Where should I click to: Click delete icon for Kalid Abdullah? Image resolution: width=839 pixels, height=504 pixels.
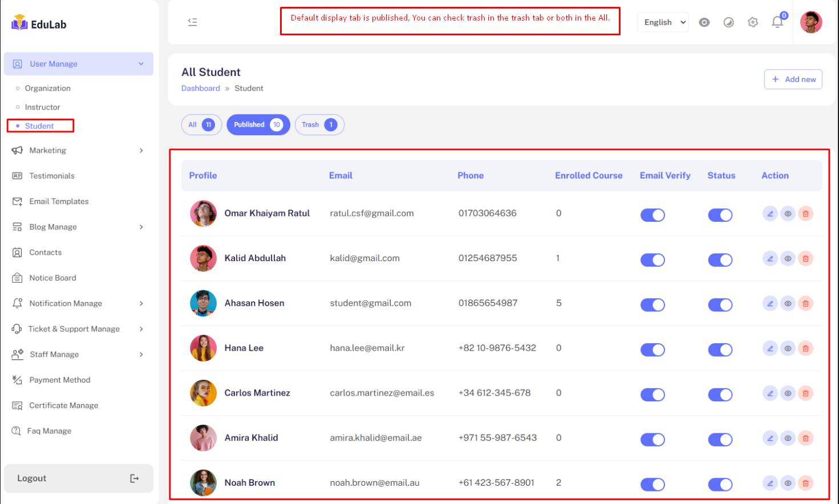pyautogui.click(x=805, y=259)
